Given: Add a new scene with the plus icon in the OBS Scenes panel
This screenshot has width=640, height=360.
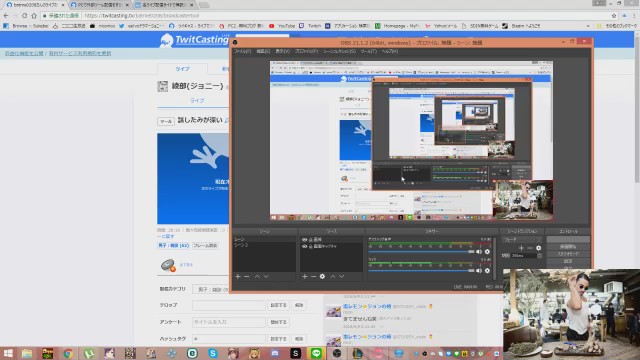Looking at the screenshot, I should pyautogui.click(x=238, y=277).
